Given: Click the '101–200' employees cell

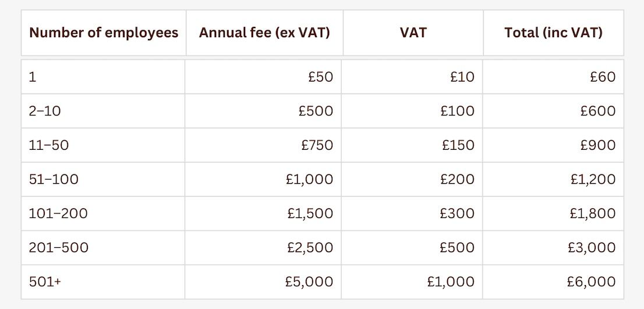Looking at the screenshot, I should pos(58,213).
